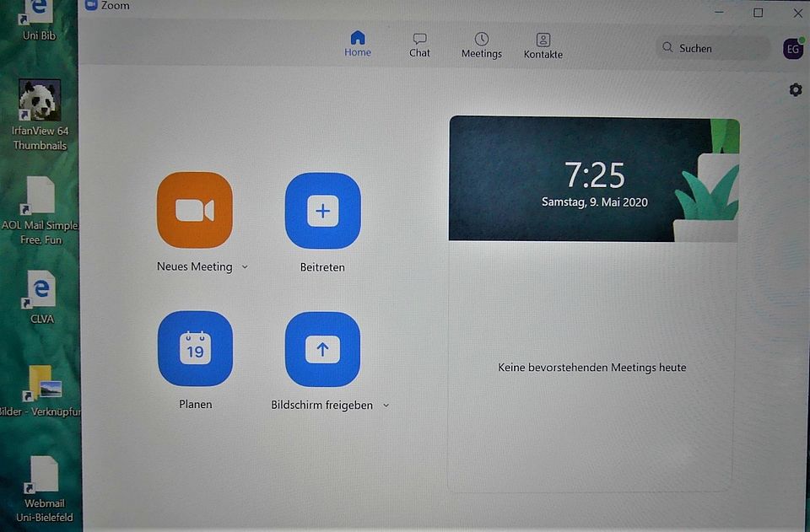Screen dimensions: 810x532
Task: Maximize the Zoom window
Action: point(758,13)
